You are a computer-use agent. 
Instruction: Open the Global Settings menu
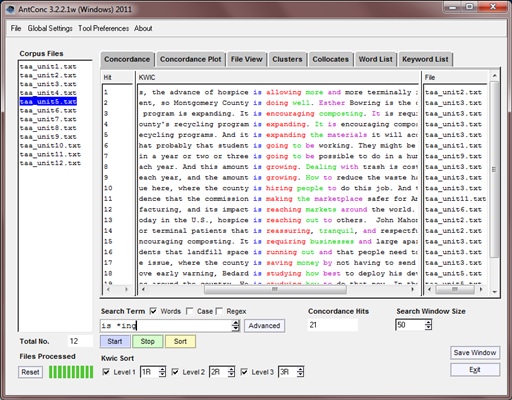(x=50, y=28)
